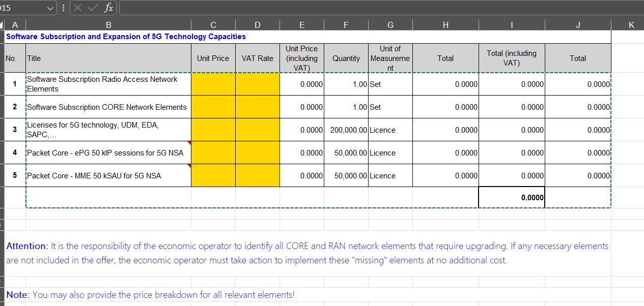644x306 pixels.
Task: Select 'Packet Core - ePG 50 kIP sessions' cell
Action: 108,152
